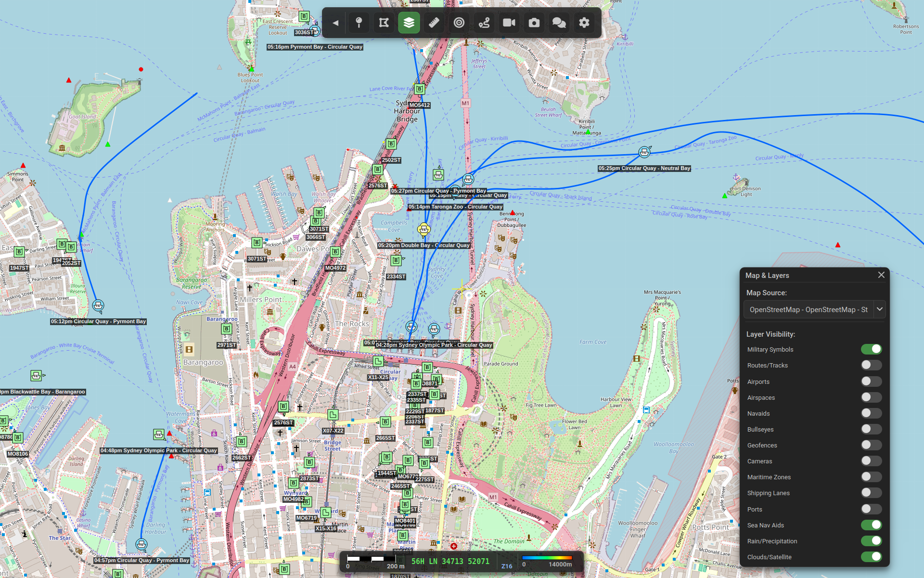Enable the Routes/Tracks layer
This screenshot has height=578, width=924.
pyautogui.click(x=871, y=365)
